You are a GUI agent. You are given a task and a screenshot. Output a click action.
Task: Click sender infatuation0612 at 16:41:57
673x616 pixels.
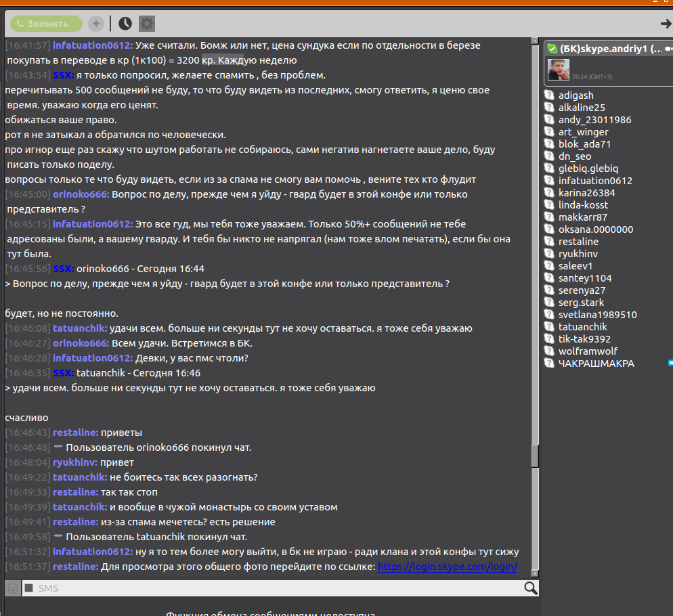[x=93, y=45]
